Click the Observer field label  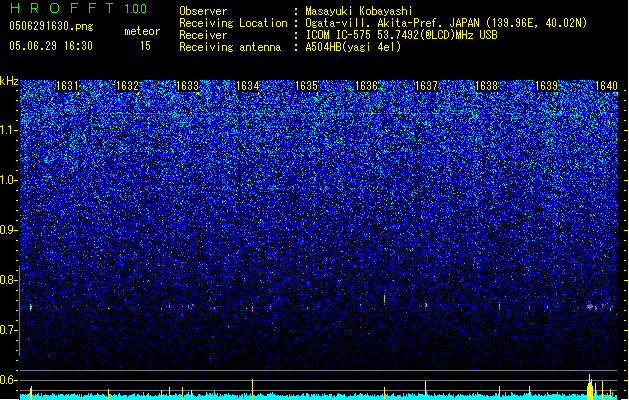(203, 11)
